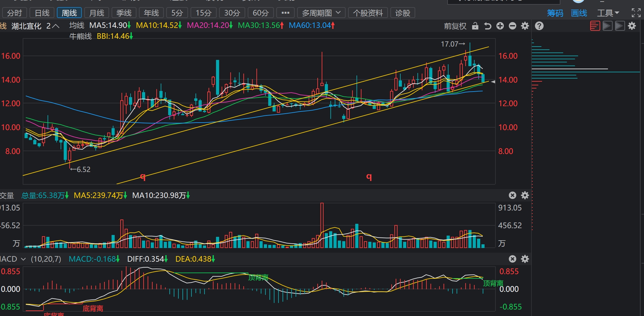The width and height of the screenshot is (644, 316).
Task: Click the MACD:-0.168 value
Action: [94, 259]
